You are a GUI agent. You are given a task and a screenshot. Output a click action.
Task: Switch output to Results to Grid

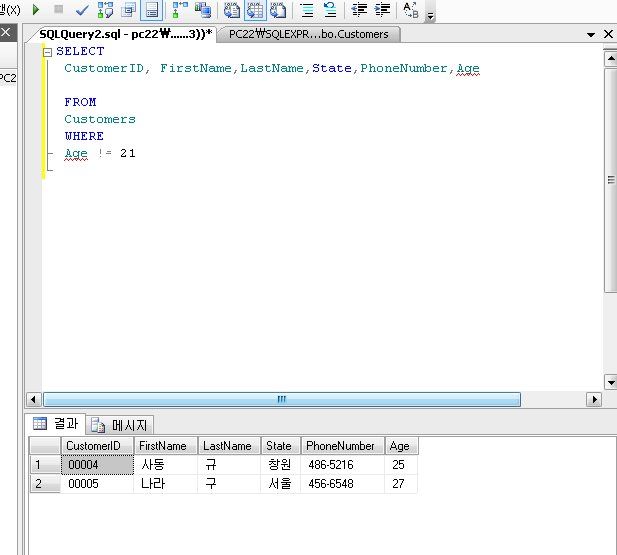click(255, 10)
